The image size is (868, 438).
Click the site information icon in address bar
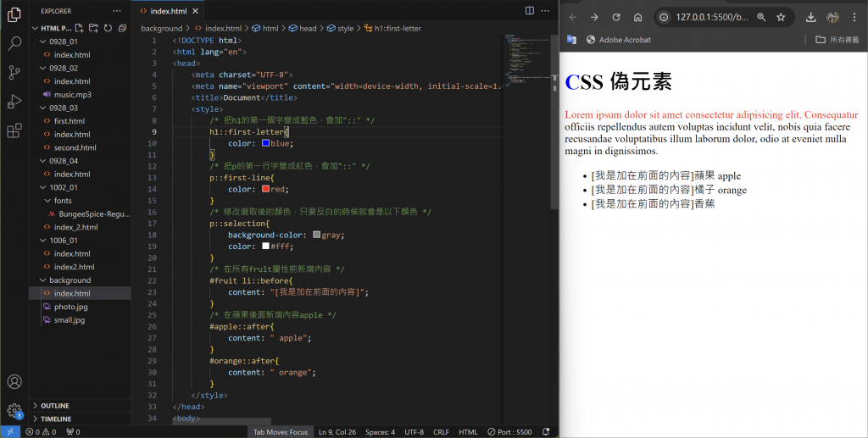coord(665,17)
